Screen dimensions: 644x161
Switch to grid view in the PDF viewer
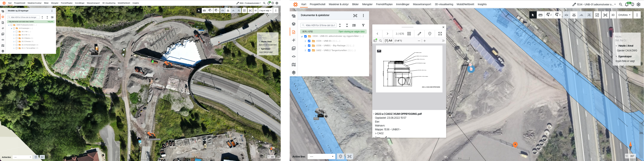pos(409,33)
